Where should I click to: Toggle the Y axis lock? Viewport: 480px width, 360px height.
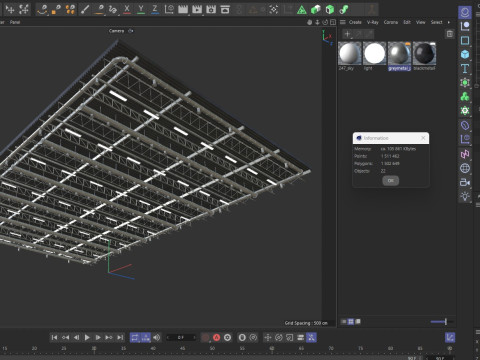pos(141,9)
